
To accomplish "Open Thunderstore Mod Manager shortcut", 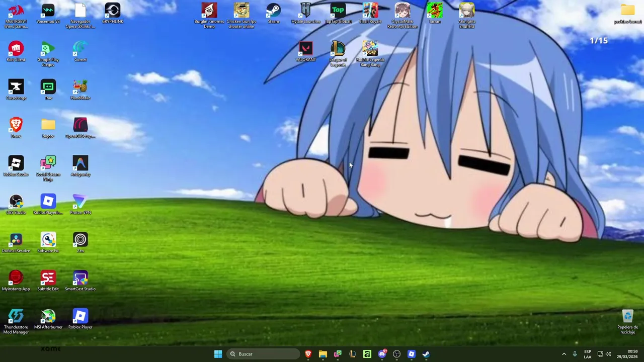I will pyautogui.click(x=16, y=322).
